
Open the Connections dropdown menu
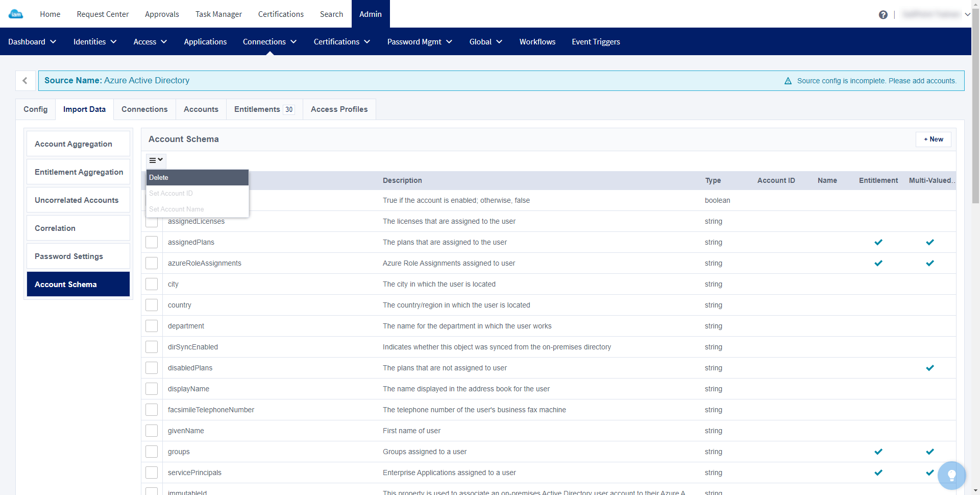click(269, 42)
